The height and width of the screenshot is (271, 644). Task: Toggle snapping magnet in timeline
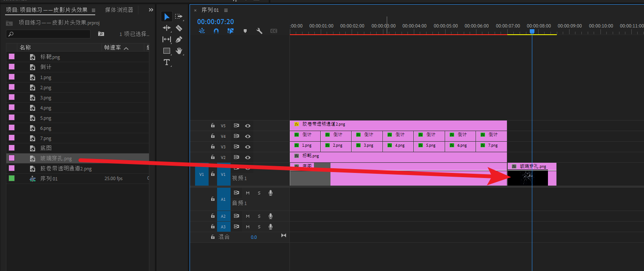(216, 31)
